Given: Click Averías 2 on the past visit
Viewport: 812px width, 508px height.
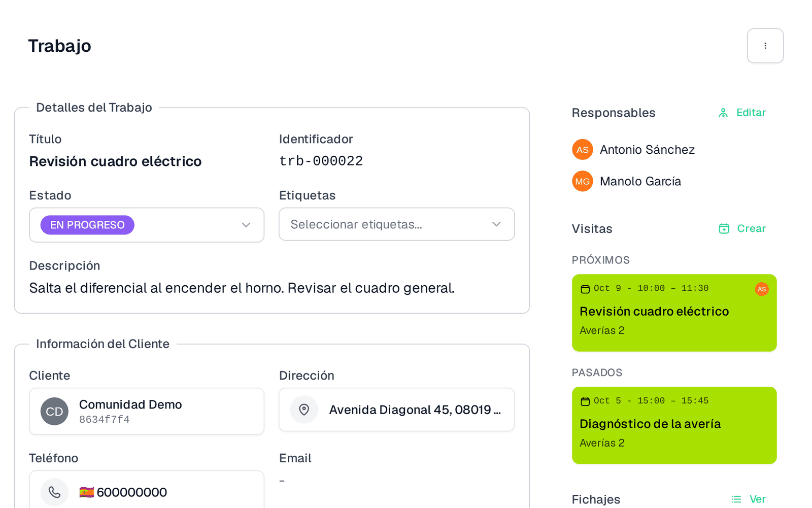Looking at the screenshot, I should click(602, 443).
